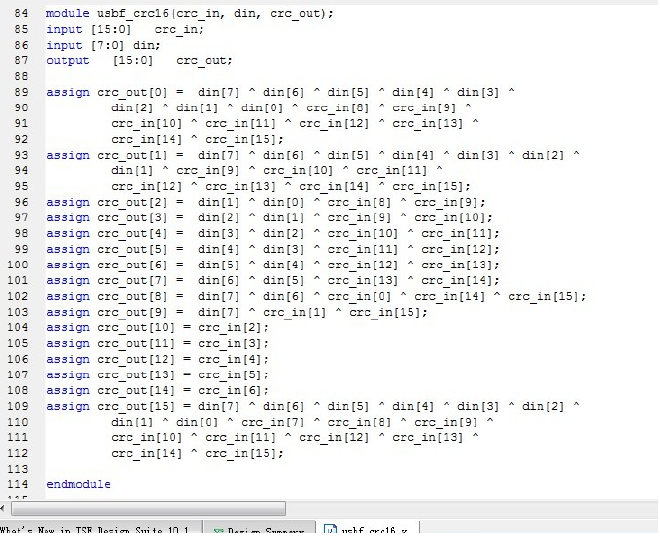Place cursor on the module keyword

pos(67,14)
